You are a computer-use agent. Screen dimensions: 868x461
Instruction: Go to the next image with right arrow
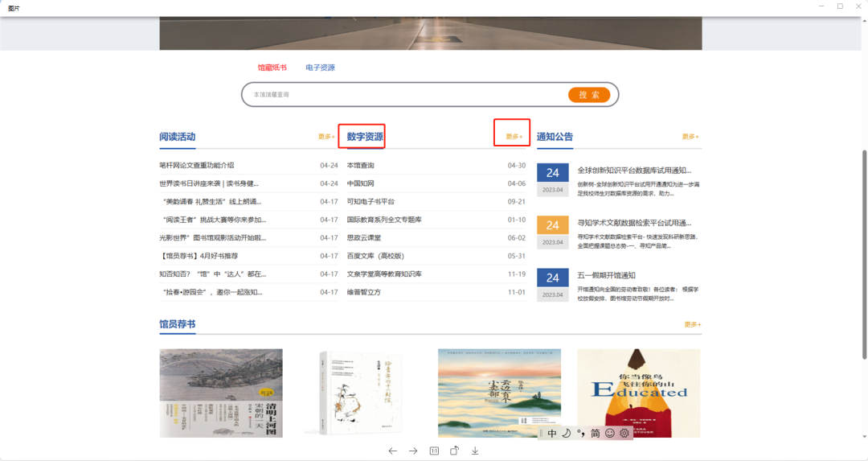point(413,451)
